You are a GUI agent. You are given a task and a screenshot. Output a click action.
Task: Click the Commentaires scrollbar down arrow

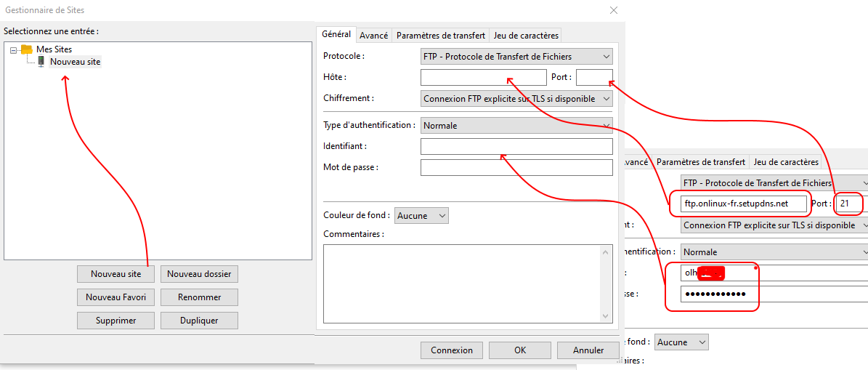pos(607,315)
